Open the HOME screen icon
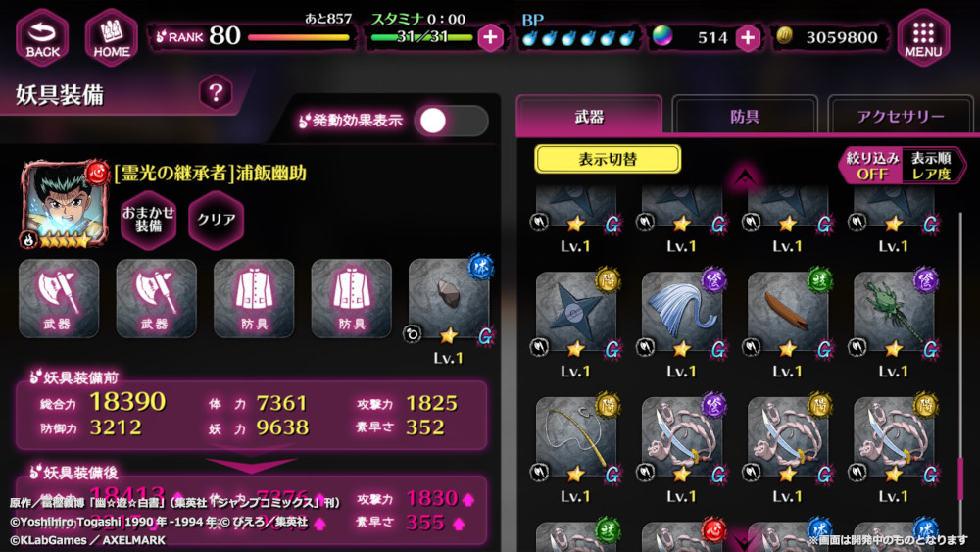980x552 pixels. click(112, 37)
